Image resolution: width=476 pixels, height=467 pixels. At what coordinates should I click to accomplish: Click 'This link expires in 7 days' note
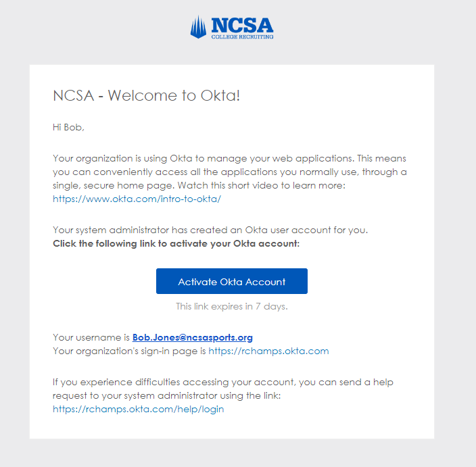[x=231, y=306]
